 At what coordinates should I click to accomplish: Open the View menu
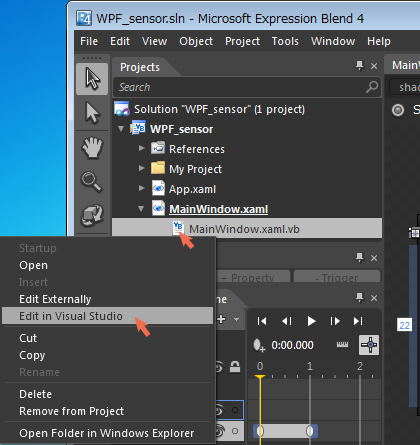click(155, 41)
